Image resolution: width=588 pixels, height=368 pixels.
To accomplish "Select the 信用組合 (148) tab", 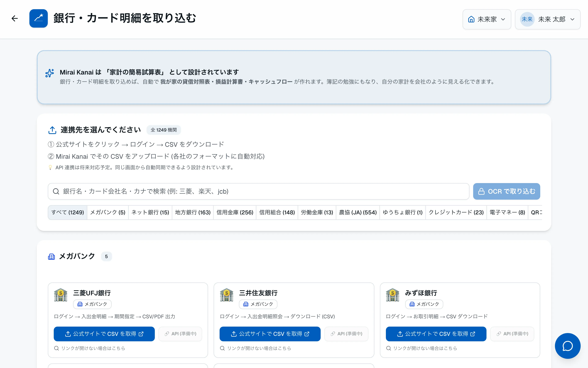I will (x=277, y=213).
